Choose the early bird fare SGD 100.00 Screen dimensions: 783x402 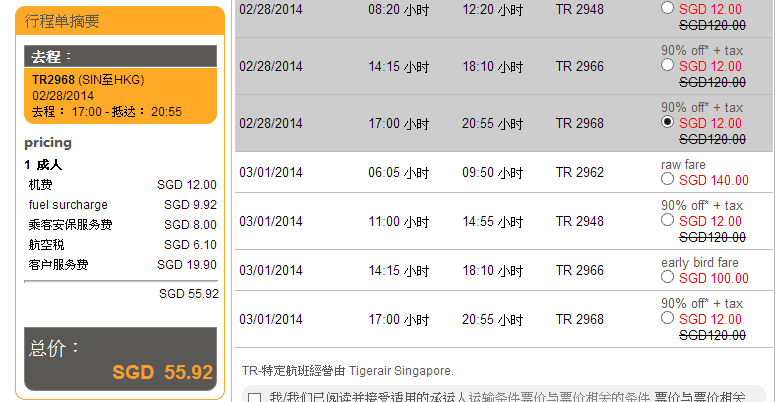[x=668, y=278]
